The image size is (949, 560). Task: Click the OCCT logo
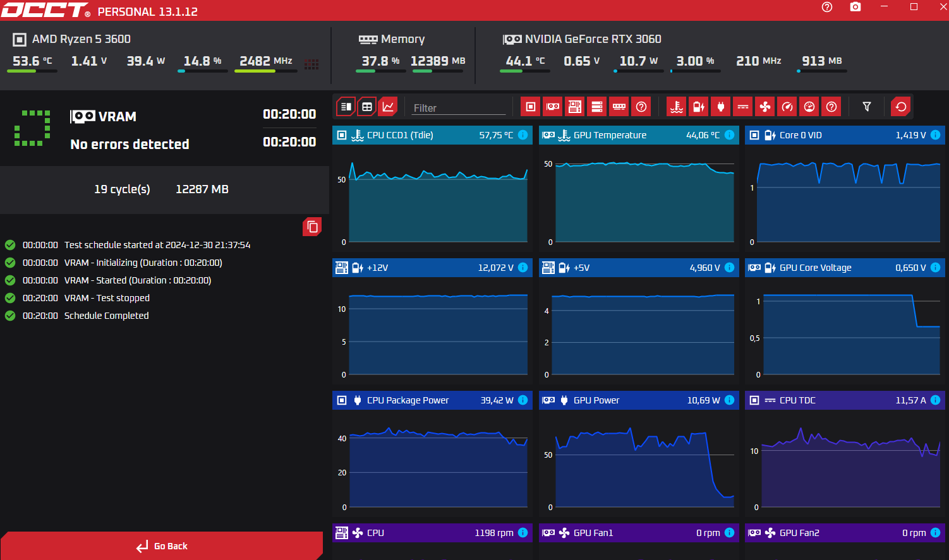pos(45,10)
